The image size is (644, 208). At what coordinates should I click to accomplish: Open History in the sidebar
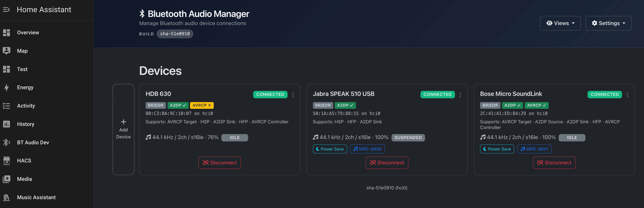(47, 124)
